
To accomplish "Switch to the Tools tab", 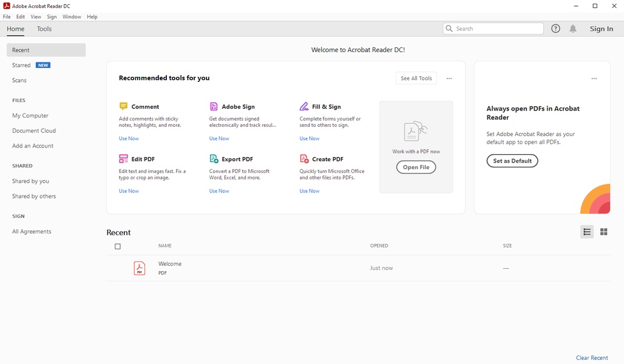I will click(44, 29).
